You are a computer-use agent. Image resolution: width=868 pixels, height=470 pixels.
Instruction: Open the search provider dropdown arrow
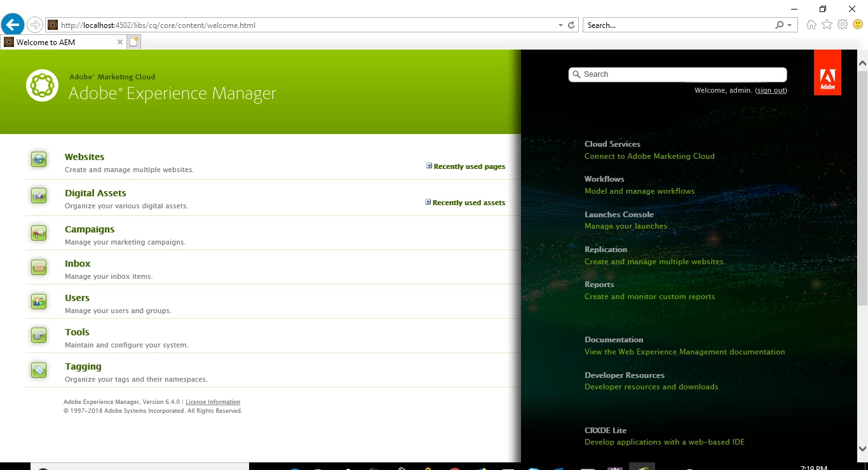tap(789, 25)
